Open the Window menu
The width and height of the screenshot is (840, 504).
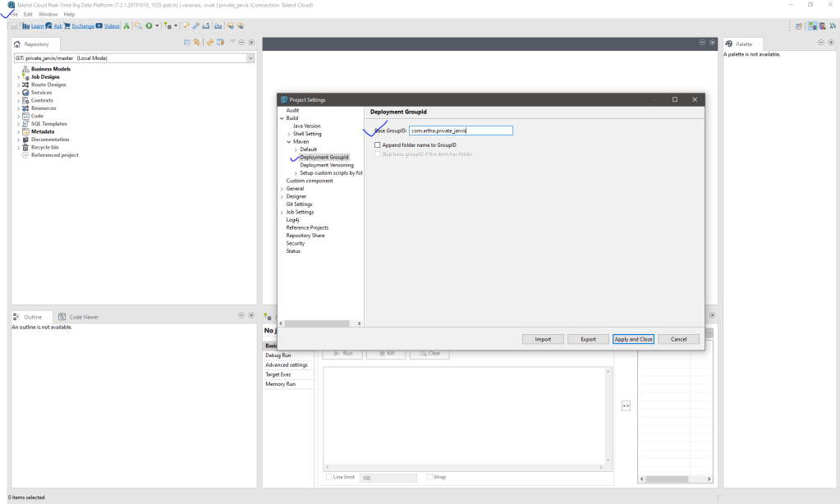(x=48, y=14)
